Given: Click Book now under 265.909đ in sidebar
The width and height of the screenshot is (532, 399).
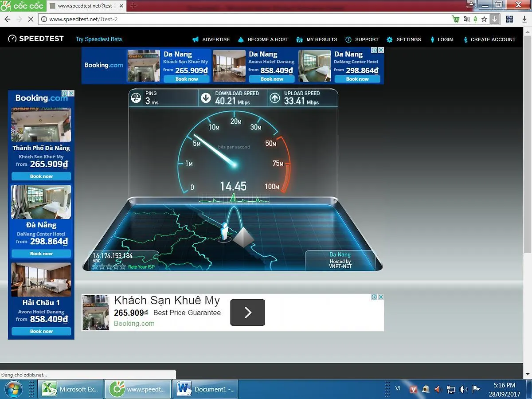Looking at the screenshot, I should click(41, 176).
